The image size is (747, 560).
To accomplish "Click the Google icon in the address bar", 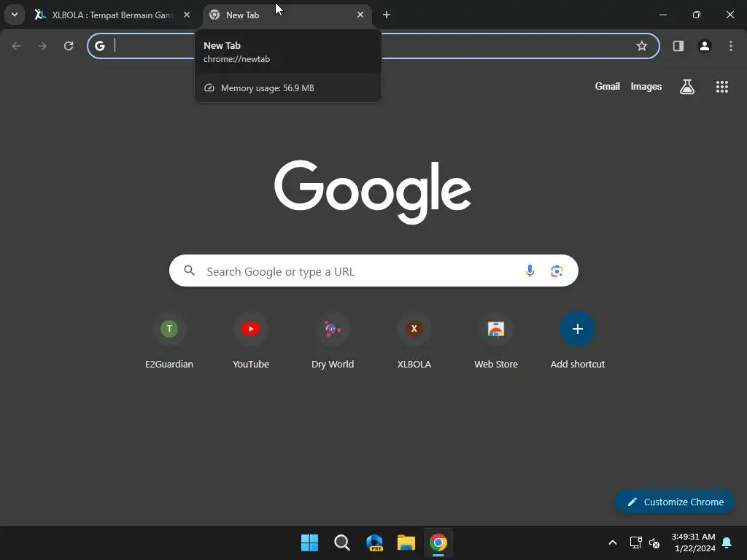I will click(x=100, y=46).
